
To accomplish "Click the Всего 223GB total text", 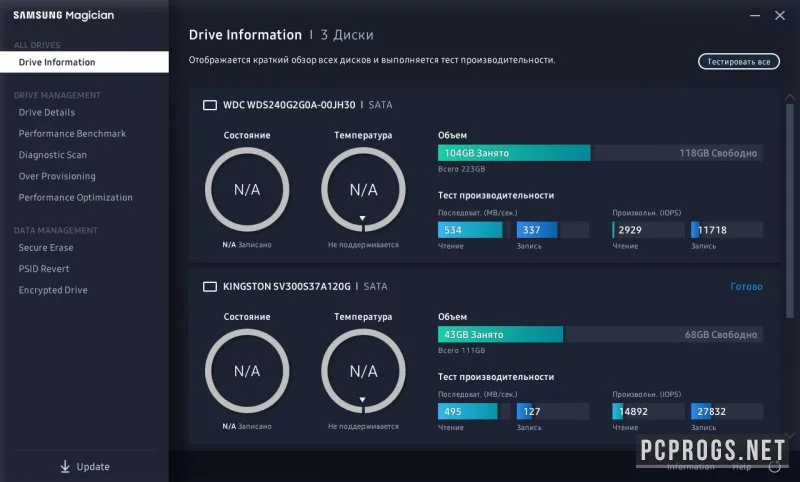I will point(461,169).
